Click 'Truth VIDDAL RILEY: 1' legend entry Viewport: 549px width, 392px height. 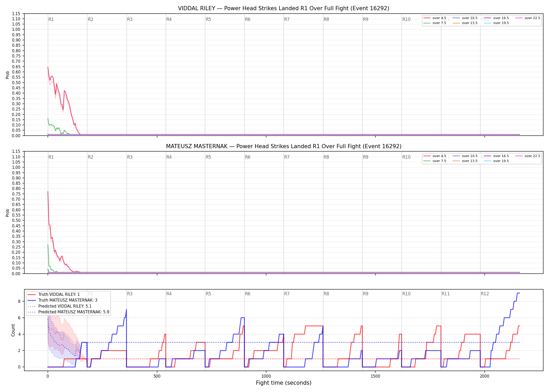click(54, 294)
